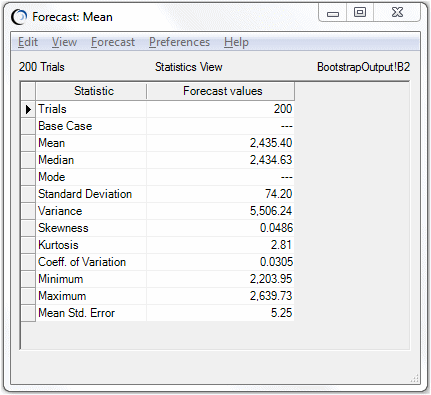431x395 pixels.
Task: Select the Maximum row label
Action: tap(62, 296)
